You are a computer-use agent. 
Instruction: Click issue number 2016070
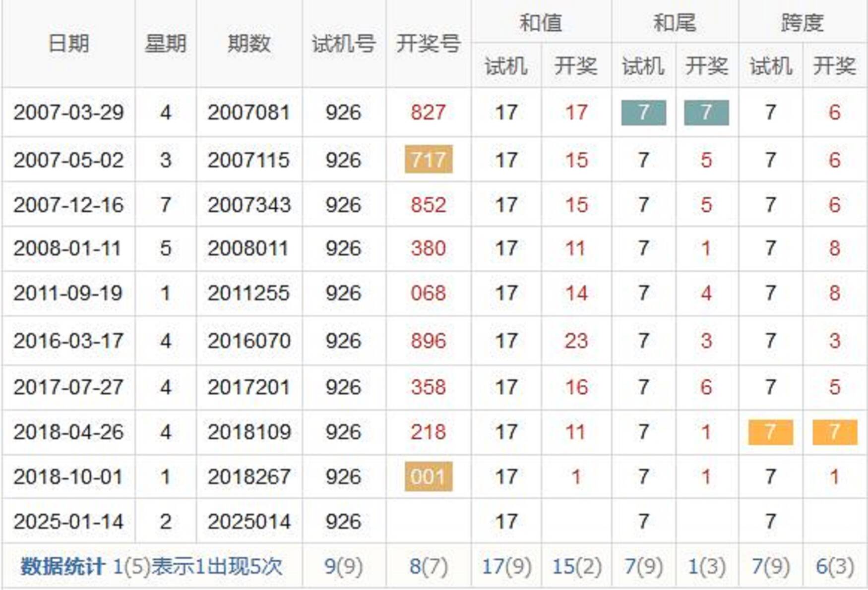click(248, 341)
